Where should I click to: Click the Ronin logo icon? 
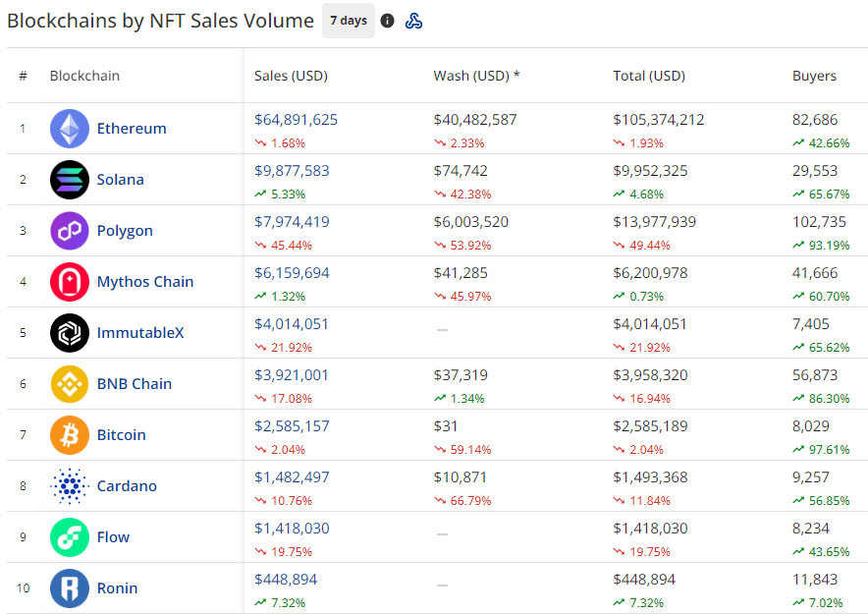click(69, 588)
